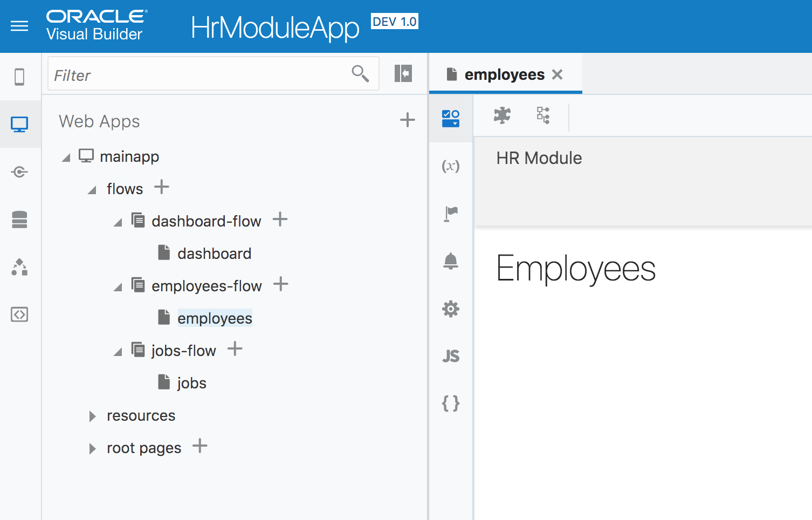Collapse the navigator pane

click(403, 73)
